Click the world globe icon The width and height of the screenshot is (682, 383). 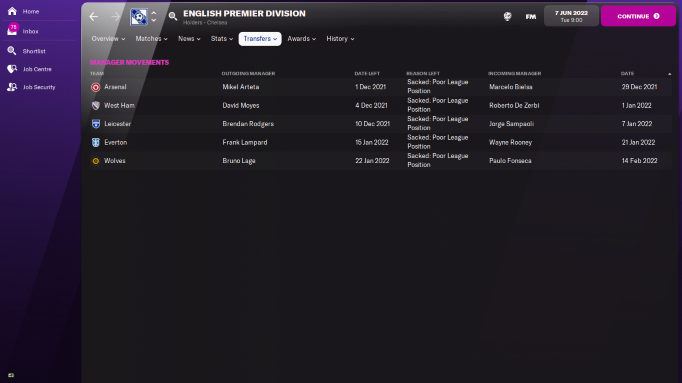pyautogui.click(x=508, y=17)
